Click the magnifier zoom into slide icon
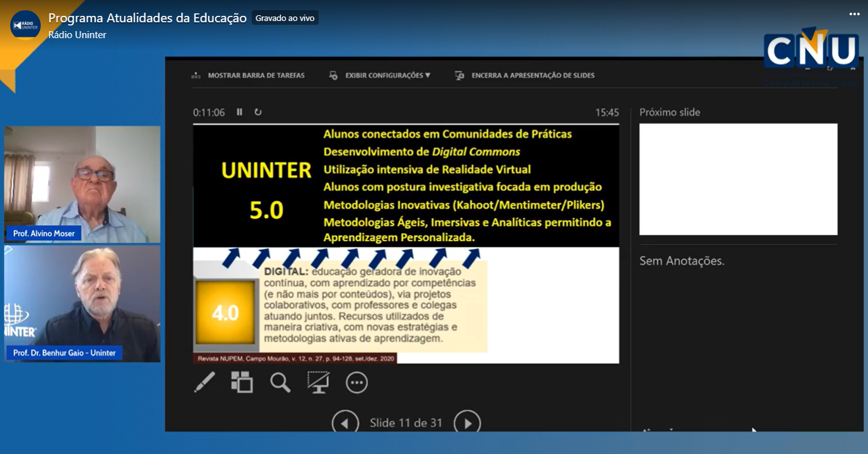The height and width of the screenshot is (454, 868). click(280, 382)
